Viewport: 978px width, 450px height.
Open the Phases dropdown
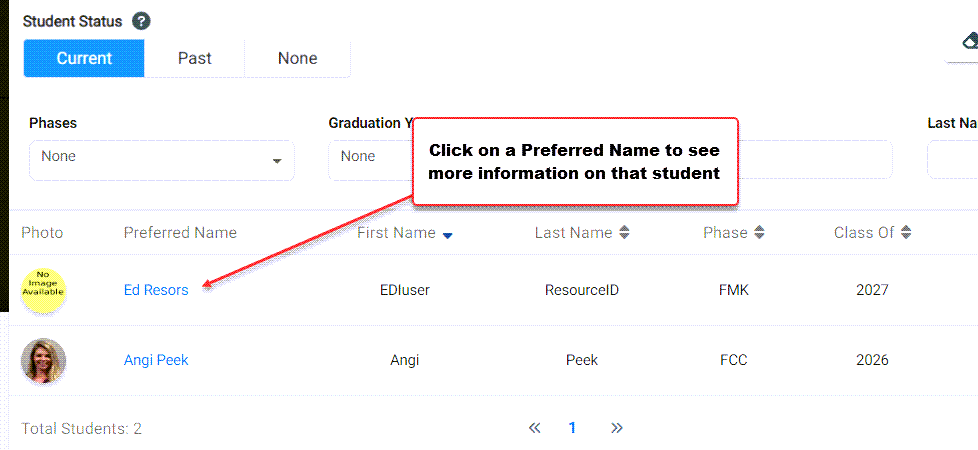coord(162,160)
